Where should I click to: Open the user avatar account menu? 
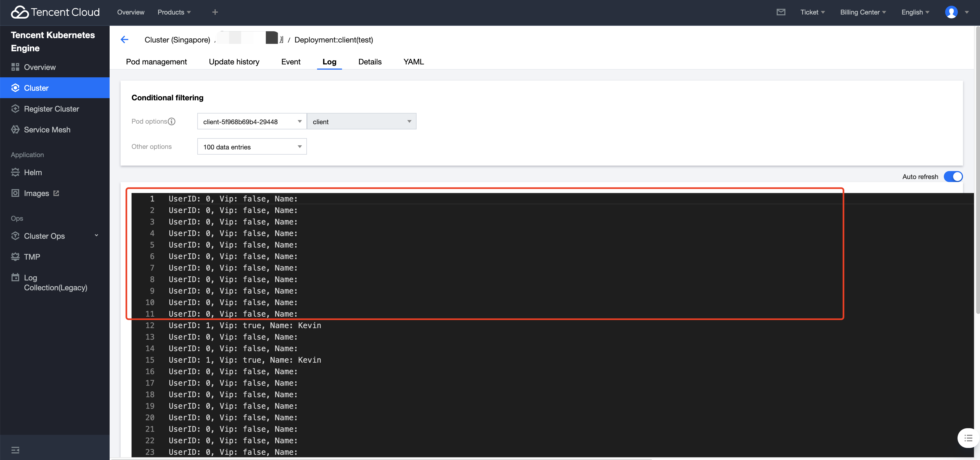[x=951, y=12]
